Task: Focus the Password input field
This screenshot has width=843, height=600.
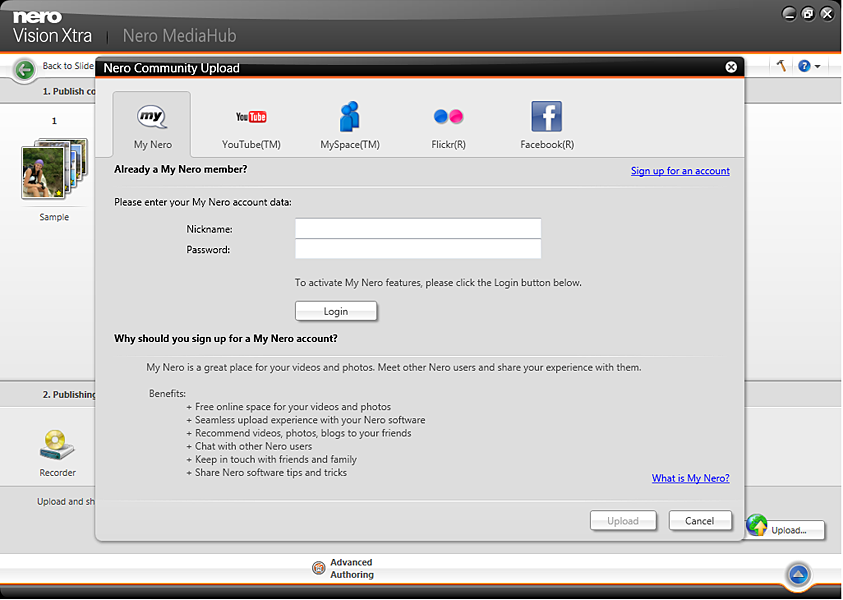Action: (417, 249)
